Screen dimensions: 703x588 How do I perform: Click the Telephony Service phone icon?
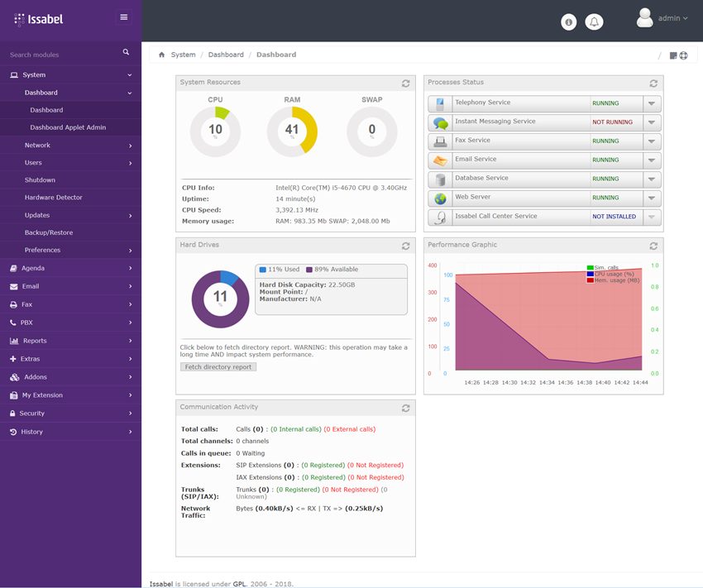pos(440,103)
